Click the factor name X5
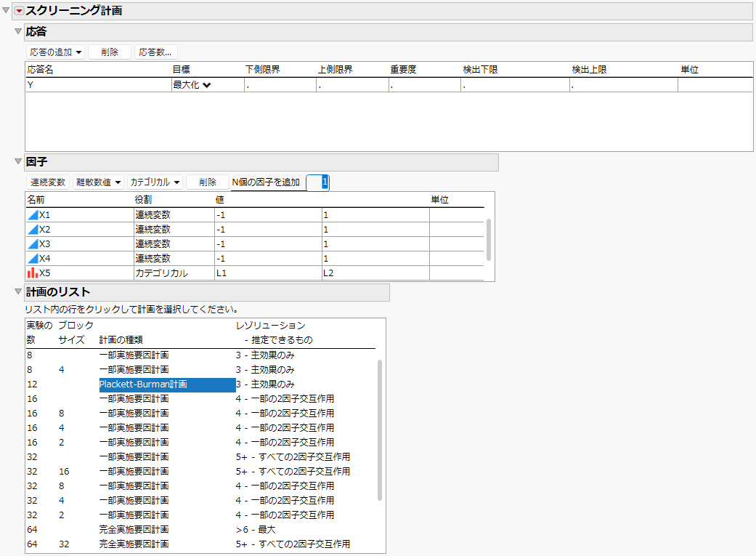 (45, 273)
